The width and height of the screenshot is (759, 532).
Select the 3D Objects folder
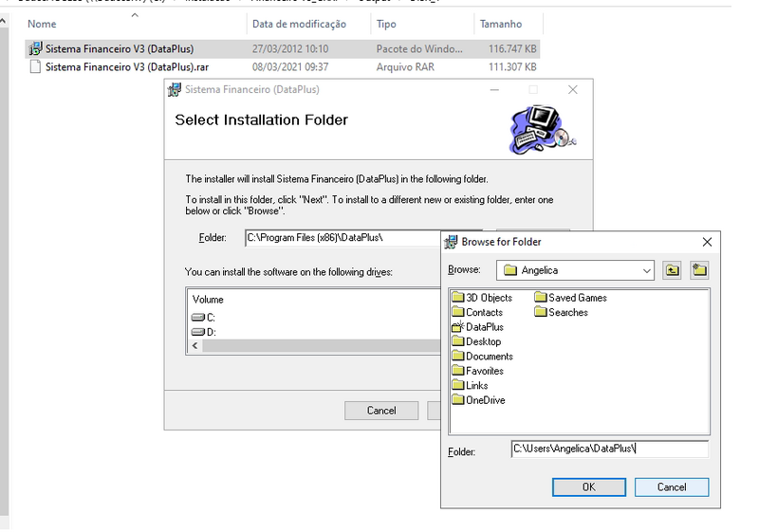coord(482,298)
